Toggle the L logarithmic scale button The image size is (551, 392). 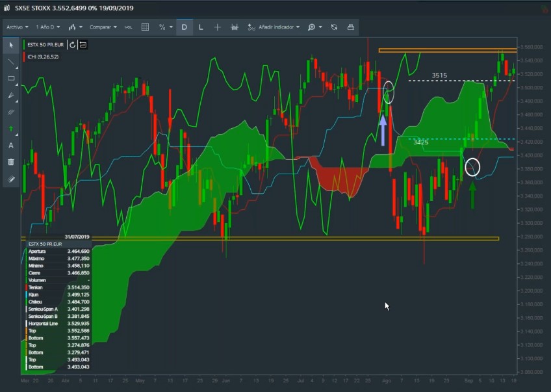201,27
